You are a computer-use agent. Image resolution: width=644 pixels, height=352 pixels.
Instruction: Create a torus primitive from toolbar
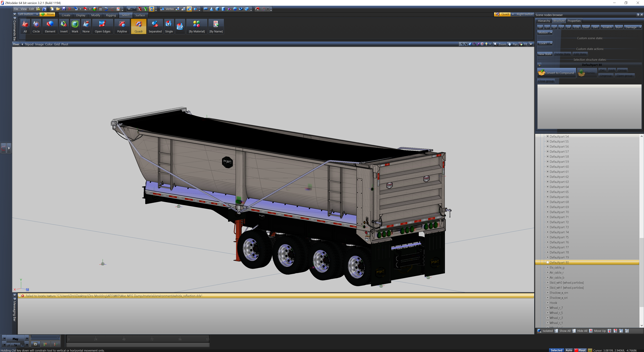coord(241,9)
